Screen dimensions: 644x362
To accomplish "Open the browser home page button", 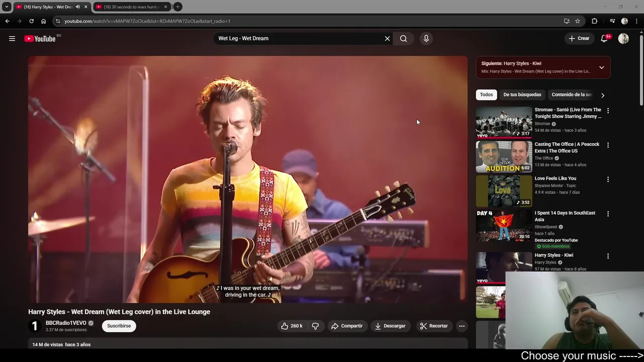I will (43, 21).
